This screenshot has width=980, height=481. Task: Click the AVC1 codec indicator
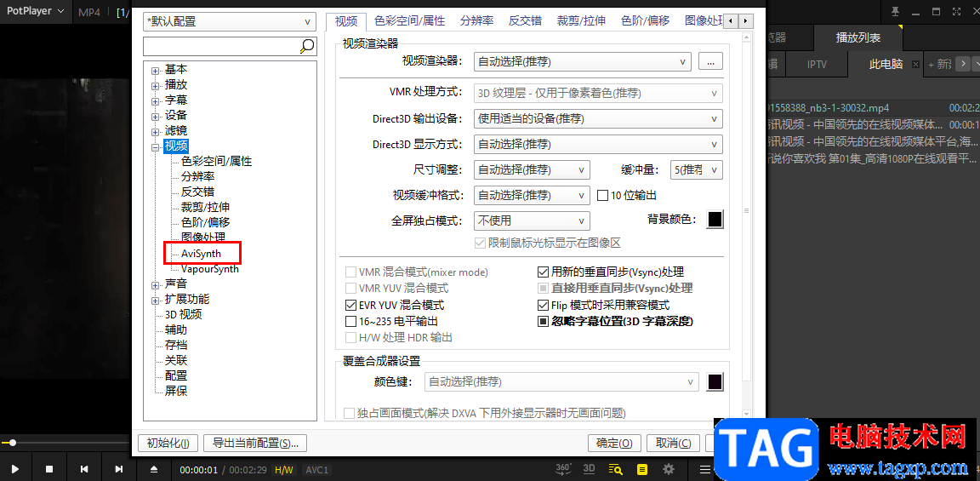[x=317, y=470]
